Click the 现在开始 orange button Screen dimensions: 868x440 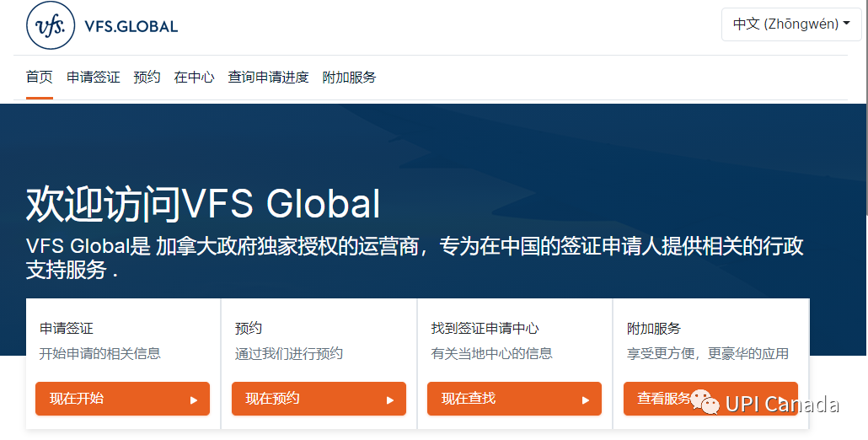click(x=122, y=399)
